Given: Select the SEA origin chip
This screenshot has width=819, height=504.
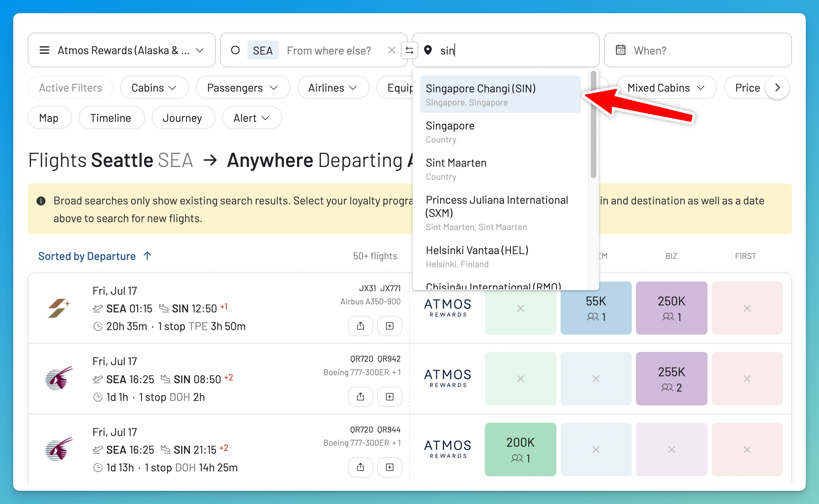Looking at the screenshot, I should 263,50.
